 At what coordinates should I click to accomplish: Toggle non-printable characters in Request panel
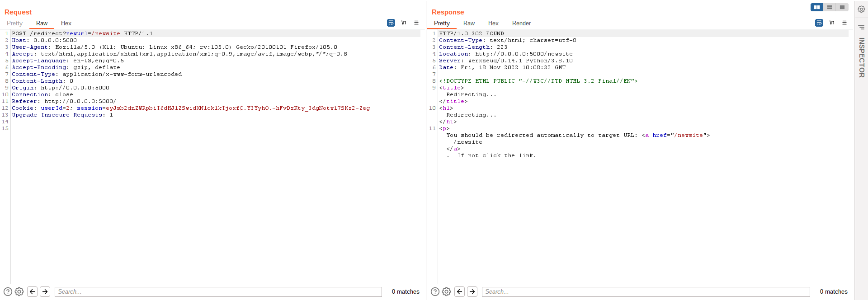click(x=404, y=23)
